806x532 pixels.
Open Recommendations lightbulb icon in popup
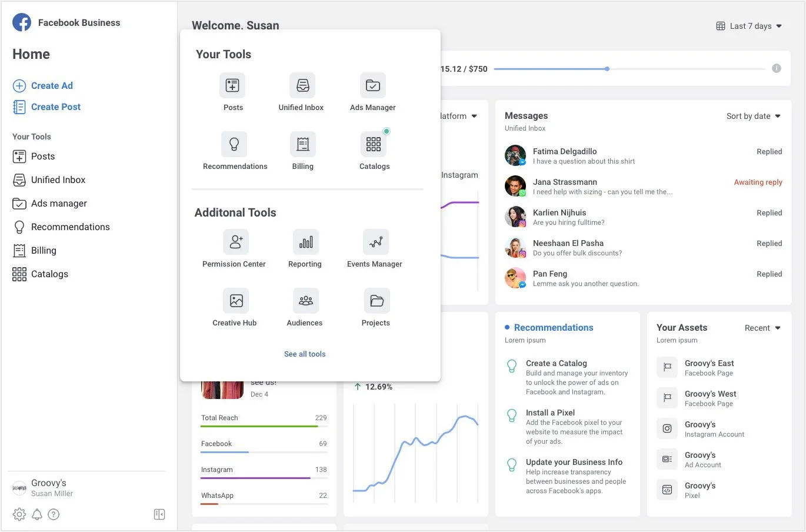point(234,144)
